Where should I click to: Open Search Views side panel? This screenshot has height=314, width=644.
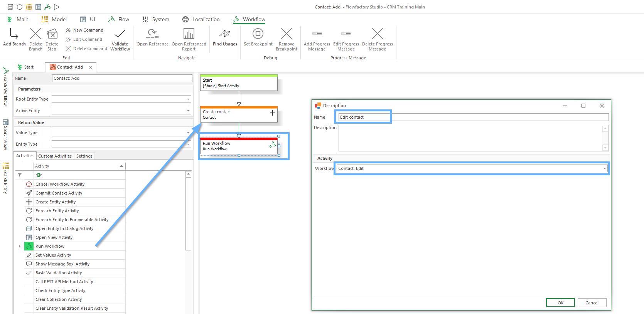click(x=5, y=135)
